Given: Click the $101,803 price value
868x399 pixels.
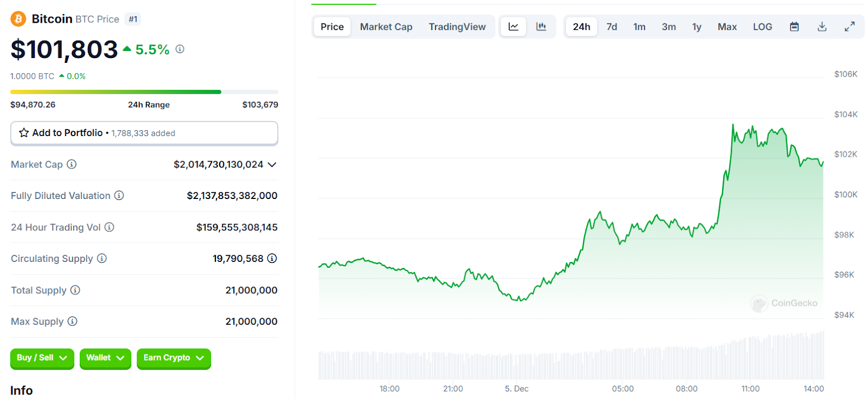Looking at the screenshot, I should [64, 49].
